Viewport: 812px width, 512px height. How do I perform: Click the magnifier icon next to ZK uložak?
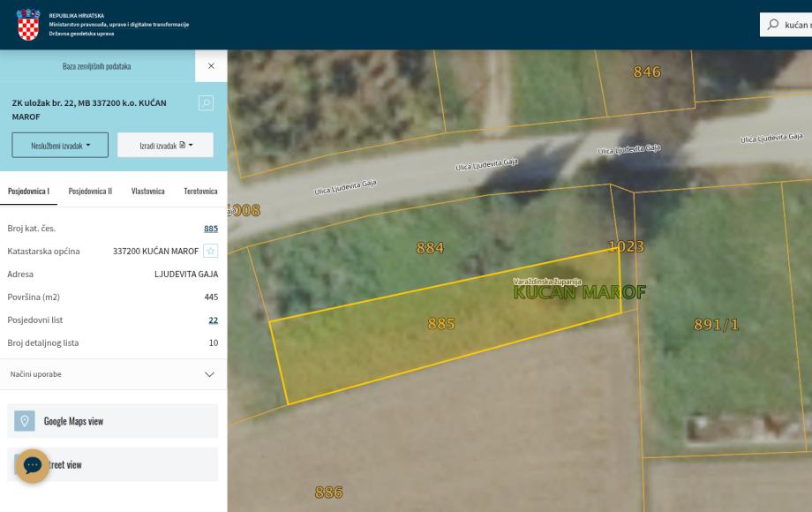pos(206,103)
